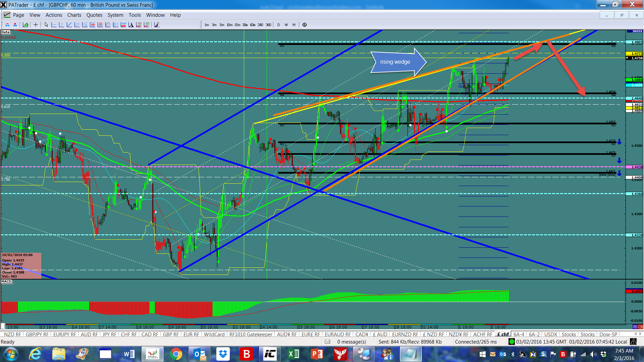The height and width of the screenshot is (362, 644).
Task: Switch to the RF1010 Gatekeeper tab
Action: pos(251,334)
